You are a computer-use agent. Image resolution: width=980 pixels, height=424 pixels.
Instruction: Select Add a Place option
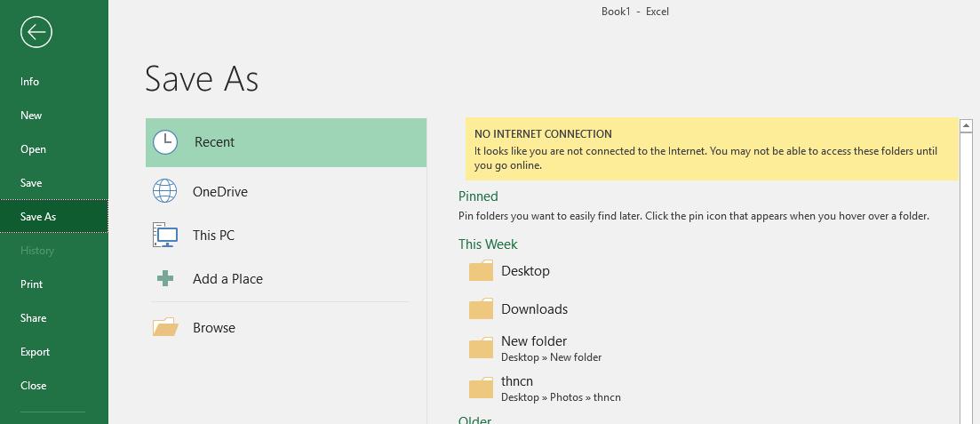tap(227, 279)
